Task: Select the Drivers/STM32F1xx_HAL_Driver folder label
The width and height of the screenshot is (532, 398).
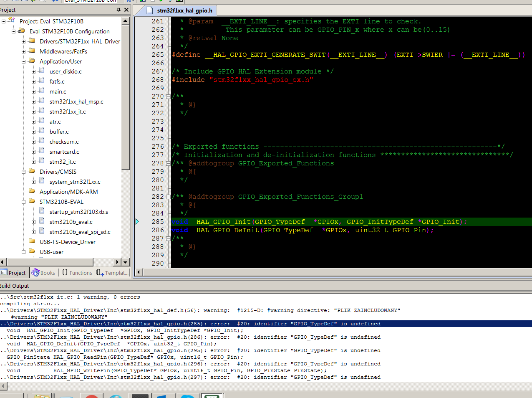Action: pyautogui.click(x=80, y=41)
